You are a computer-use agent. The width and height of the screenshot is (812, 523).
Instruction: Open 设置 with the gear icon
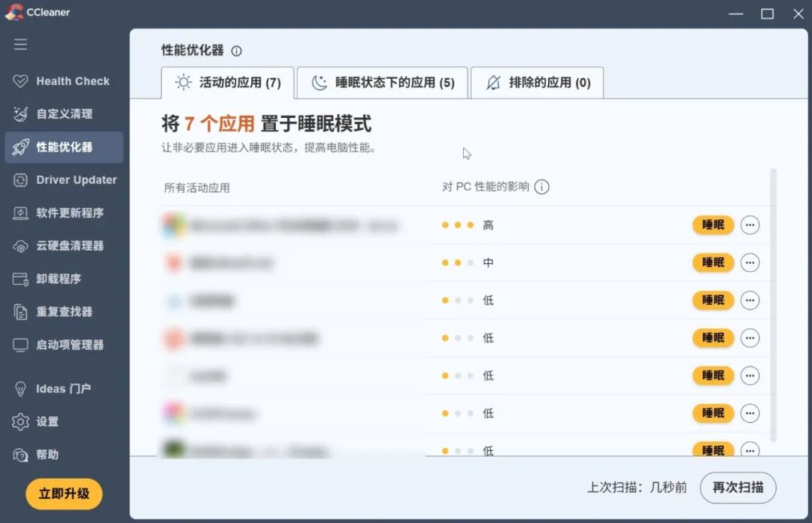coord(21,422)
